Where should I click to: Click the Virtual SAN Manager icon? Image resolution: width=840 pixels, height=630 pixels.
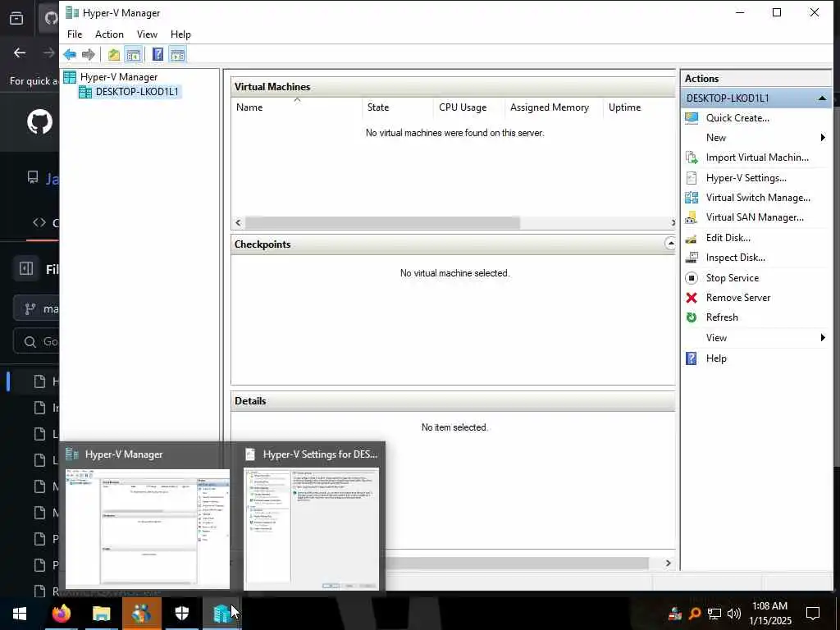click(x=692, y=217)
